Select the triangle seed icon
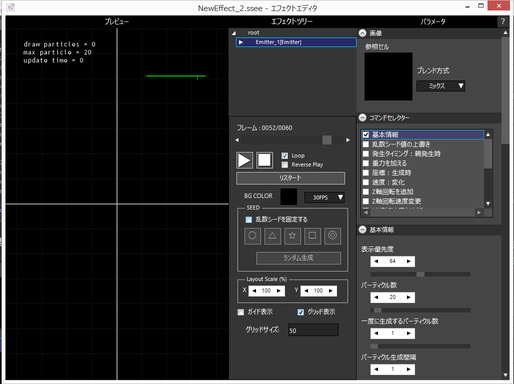 (272, 236)
